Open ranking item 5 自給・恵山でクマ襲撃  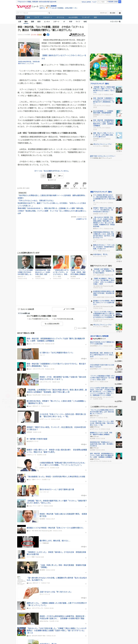(x=104, y=135)
